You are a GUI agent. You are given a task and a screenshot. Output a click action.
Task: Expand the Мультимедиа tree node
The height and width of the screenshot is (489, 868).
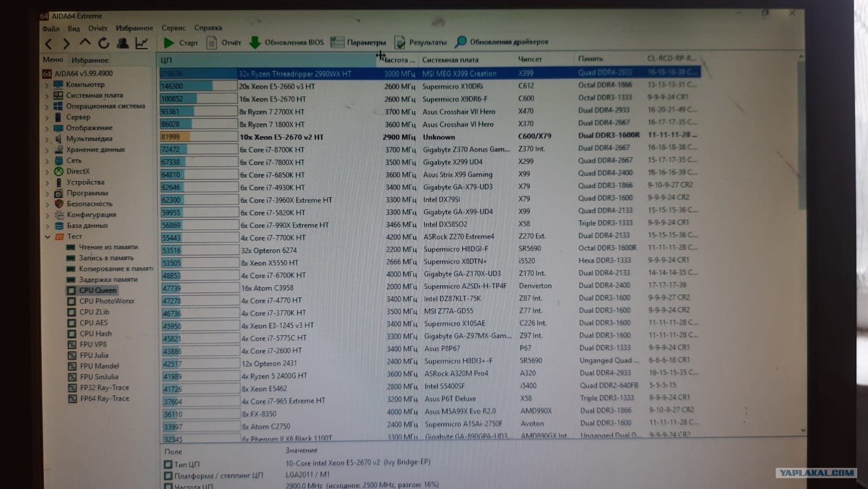47,139
